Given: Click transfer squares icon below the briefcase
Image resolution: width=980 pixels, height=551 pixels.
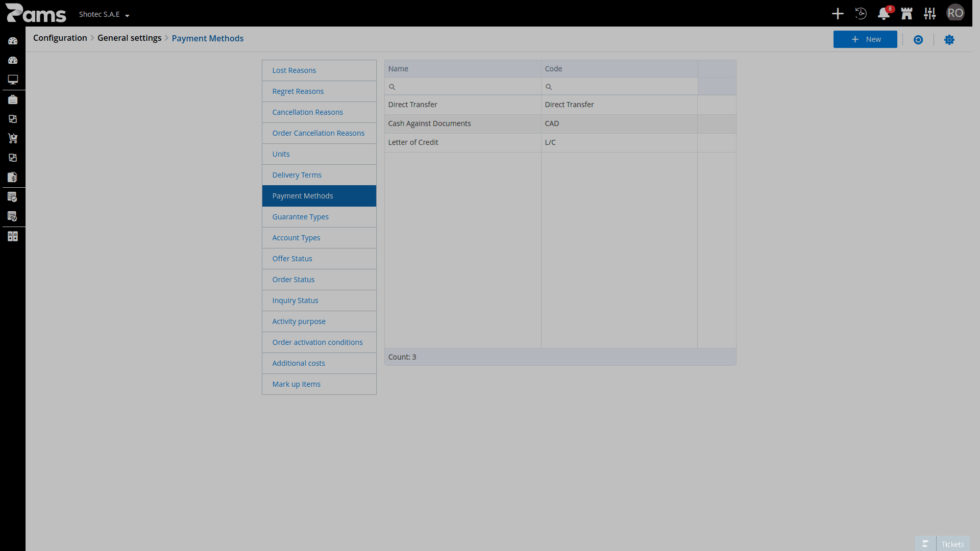Looking at the screenshot, I should pyautogui.click(x=13, y=119).
